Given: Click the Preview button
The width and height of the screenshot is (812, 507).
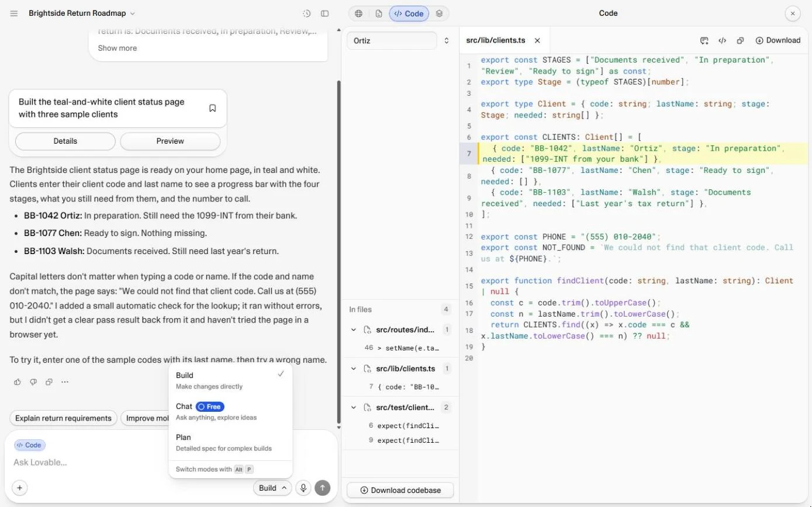Looking at the screenshot, I should (x=170, y=141).
